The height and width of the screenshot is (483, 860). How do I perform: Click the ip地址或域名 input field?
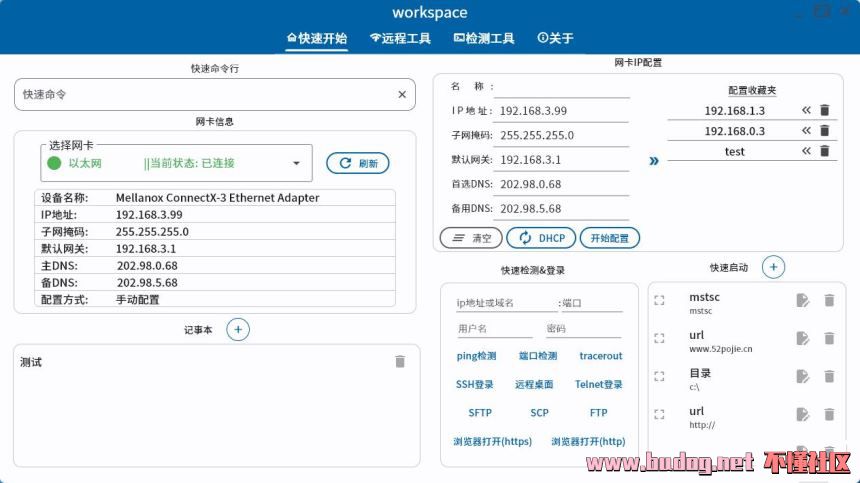point(507,303)
